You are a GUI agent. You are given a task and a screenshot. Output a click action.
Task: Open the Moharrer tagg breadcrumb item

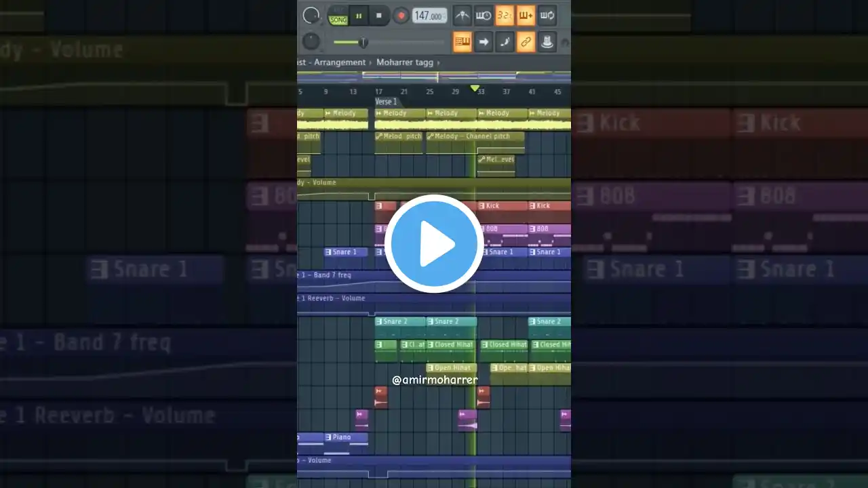(x=405, y=62)
